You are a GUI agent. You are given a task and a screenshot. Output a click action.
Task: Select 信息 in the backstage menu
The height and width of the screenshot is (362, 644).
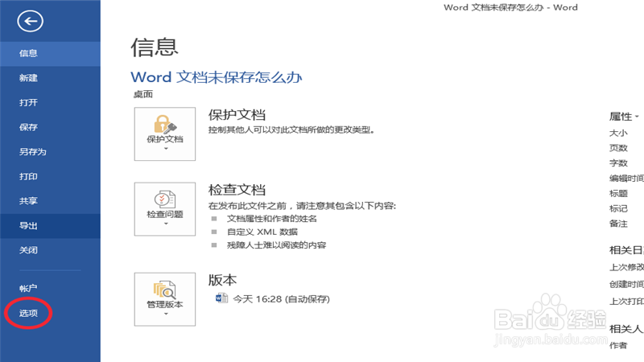pyautogui.click(x=50, y=53)
